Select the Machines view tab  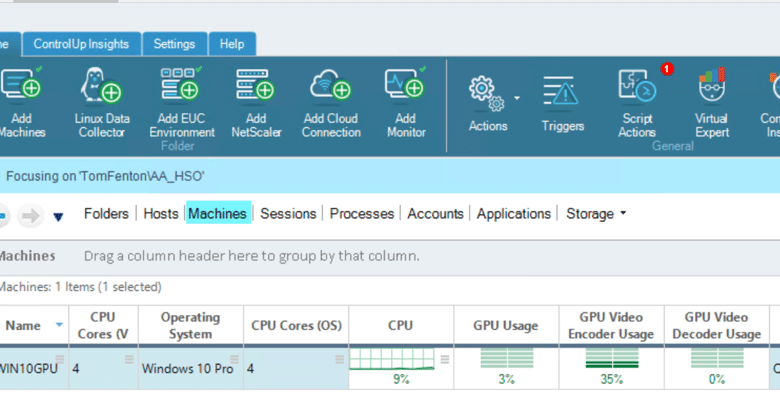point(218,213)
